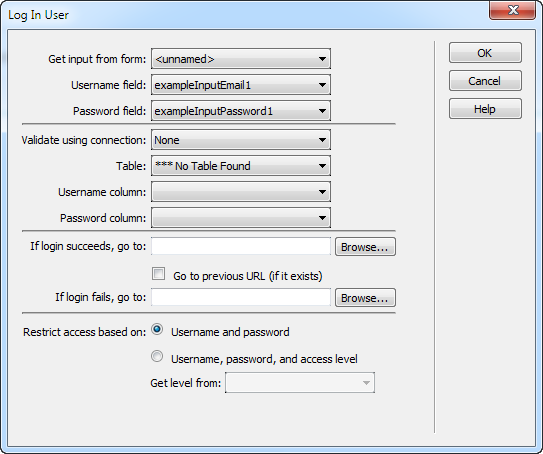Click the If login succeeds text field
543x454 pixels.
(241, 246)
